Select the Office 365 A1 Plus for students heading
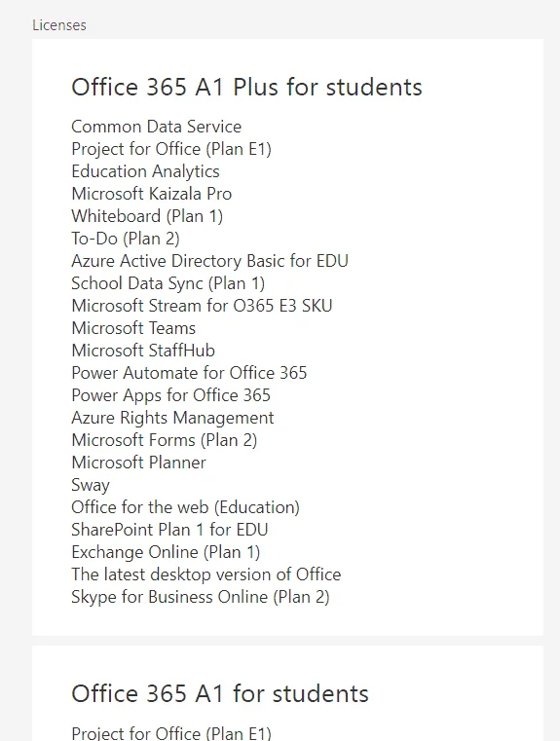The height and width of the screenshot is (741, 560). (246, 87)
